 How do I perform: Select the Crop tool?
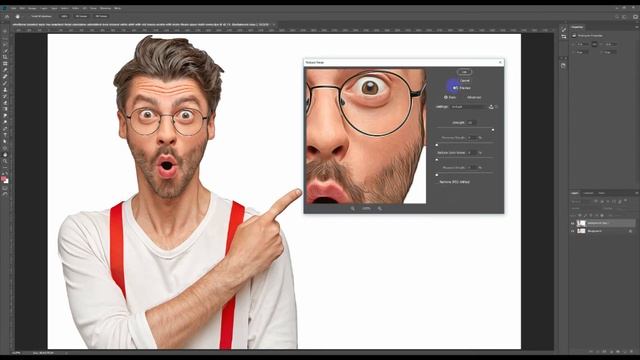point(5,57)
